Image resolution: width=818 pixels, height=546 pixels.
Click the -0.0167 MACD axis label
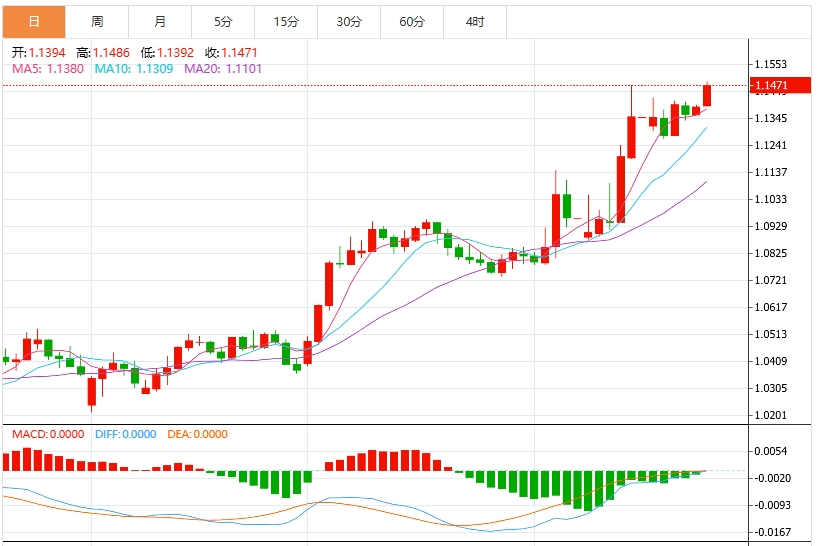click(772, 532)
